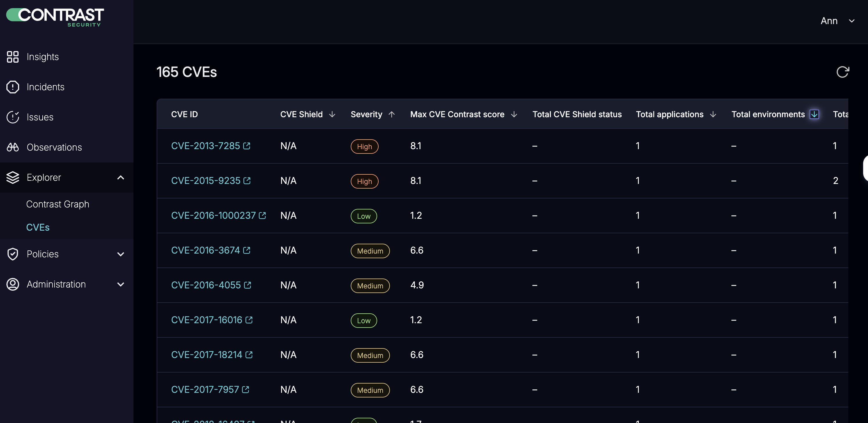This screenshot has width=868, height=423.
Task: Sort by Max CVE Contrast score arrow
Action: coord(514,114)
